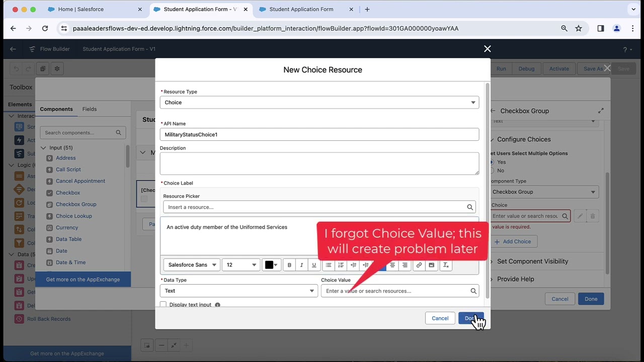The width and height of the screenshot is (644, 362).
Task: Insert a numbered list in Choice Label
Action: [x=341, y=265]
